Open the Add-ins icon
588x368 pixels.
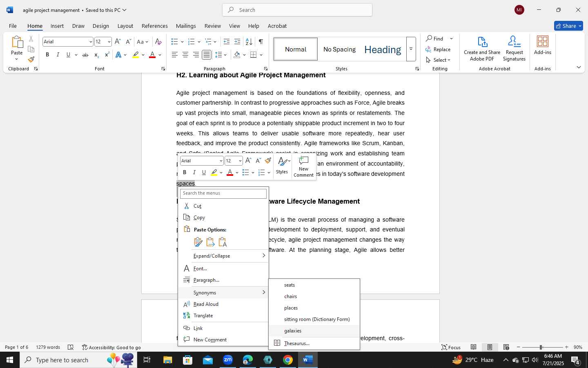[542, 45]
